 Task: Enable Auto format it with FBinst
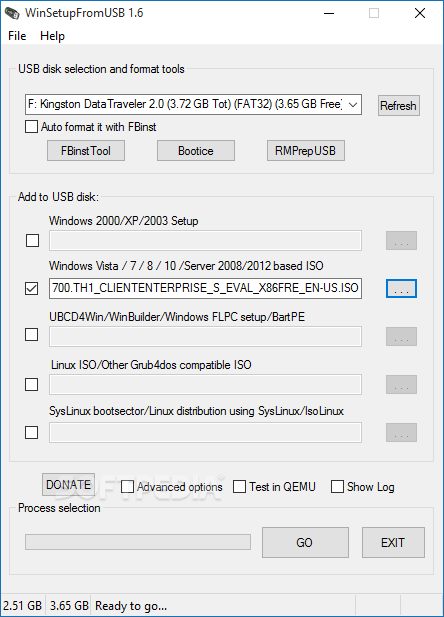[31, 127]
